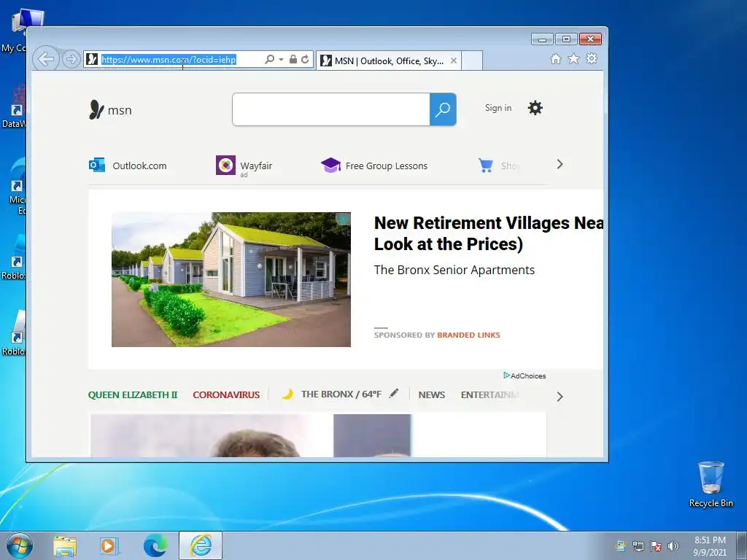Close the MSN tab with its X
Image resolution: width=747 pixels, height=560 pixels.
point(454,61)
